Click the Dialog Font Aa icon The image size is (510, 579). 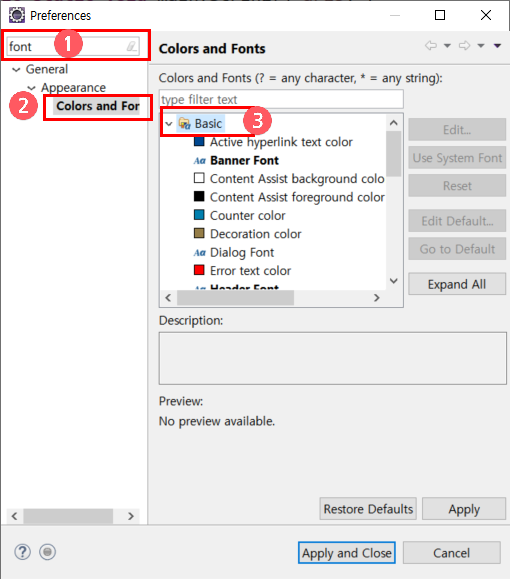tap(199, 253)
